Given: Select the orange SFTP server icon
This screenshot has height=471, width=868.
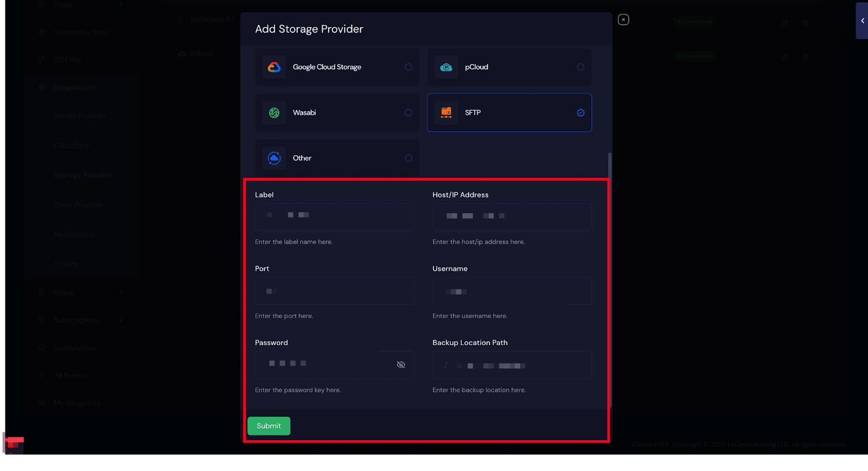Looking at the screenshot, I should (x=446, y=112).
